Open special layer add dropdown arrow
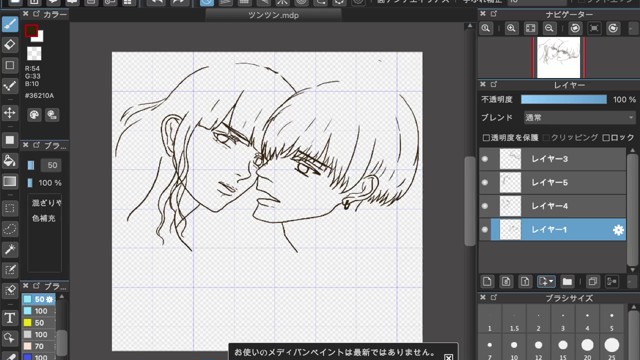This screenshot has height=360, width=640. pyautogui.click(x=551, y=281)
